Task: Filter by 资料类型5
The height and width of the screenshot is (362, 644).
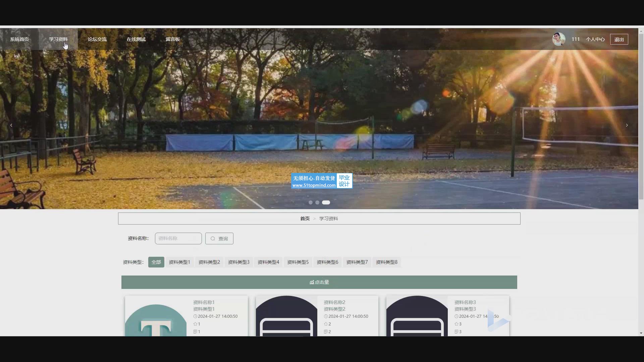Action: tap(298, 262)
